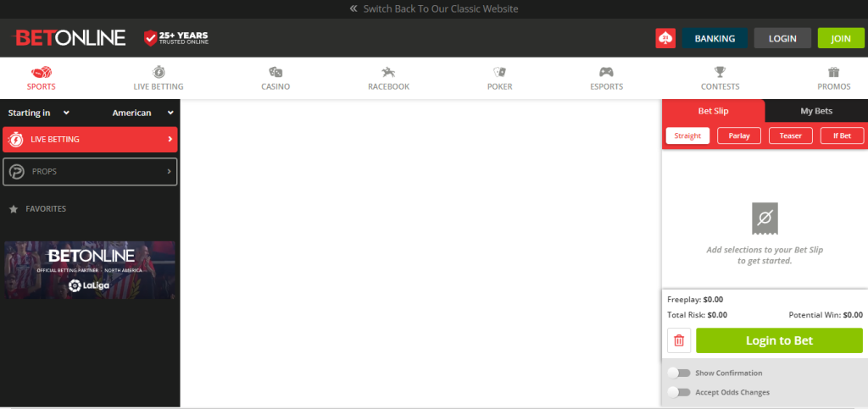868x409 pixels.
Task: Click the Favorites star icon
Action: [14, 209]
